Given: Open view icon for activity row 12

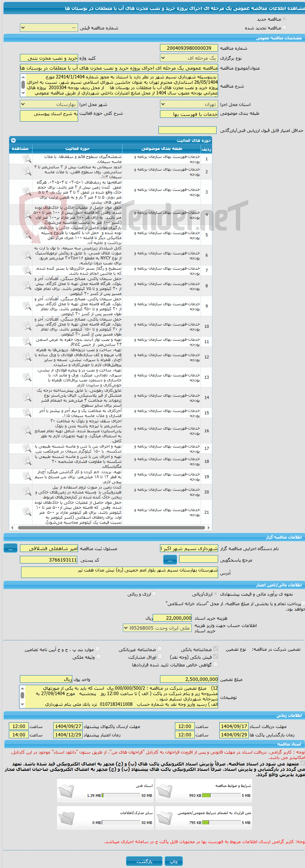Looking at the screenshot, I should (x=26, y=357).
